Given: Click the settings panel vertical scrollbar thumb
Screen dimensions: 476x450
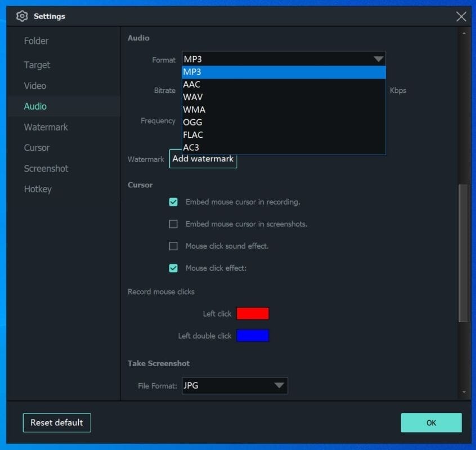Looking at the screenshot, I should (464, 253).
